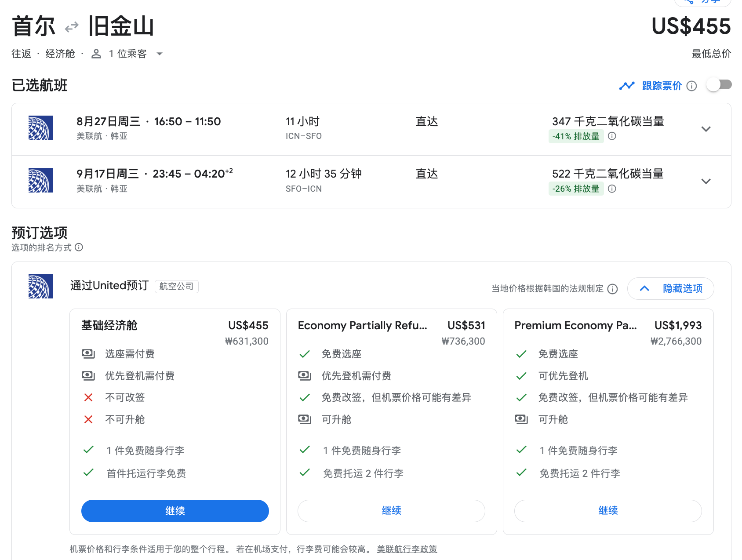This screenshot has width=742, height=560.
Task: Click the United logo on the 9月17日 flight
Action: point(41,180)
